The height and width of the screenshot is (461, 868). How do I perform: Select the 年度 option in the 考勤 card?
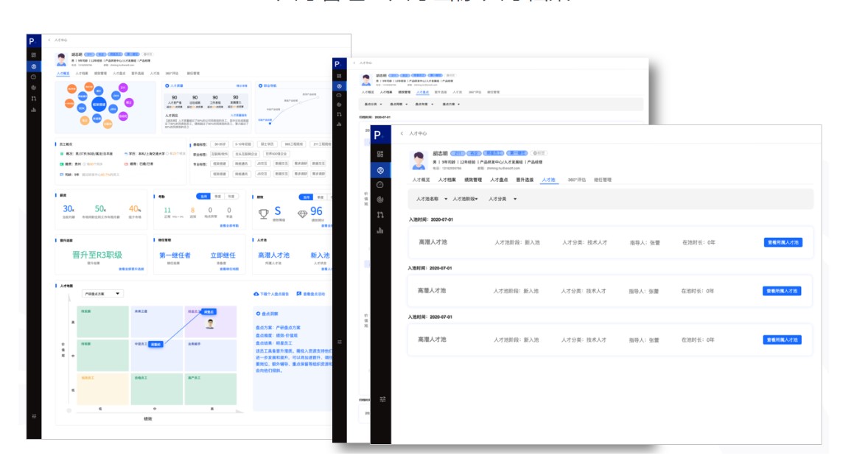click(x=231, y=197)
